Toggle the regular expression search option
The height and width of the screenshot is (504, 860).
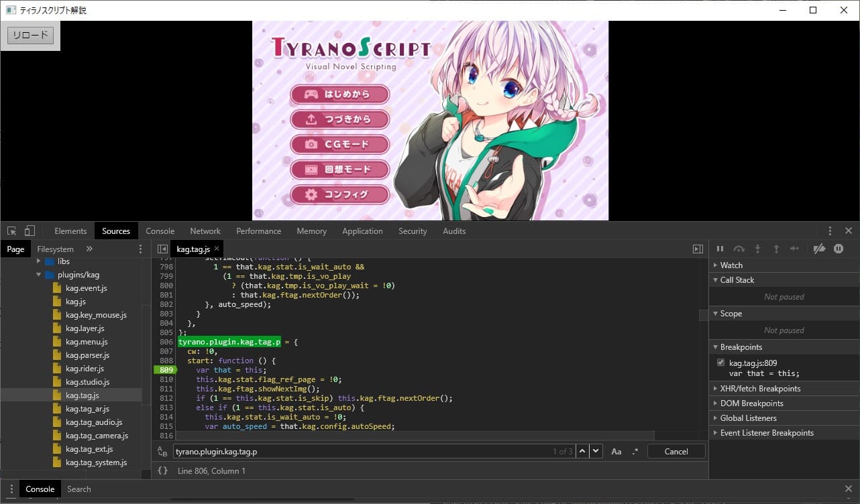coord(635,452)
